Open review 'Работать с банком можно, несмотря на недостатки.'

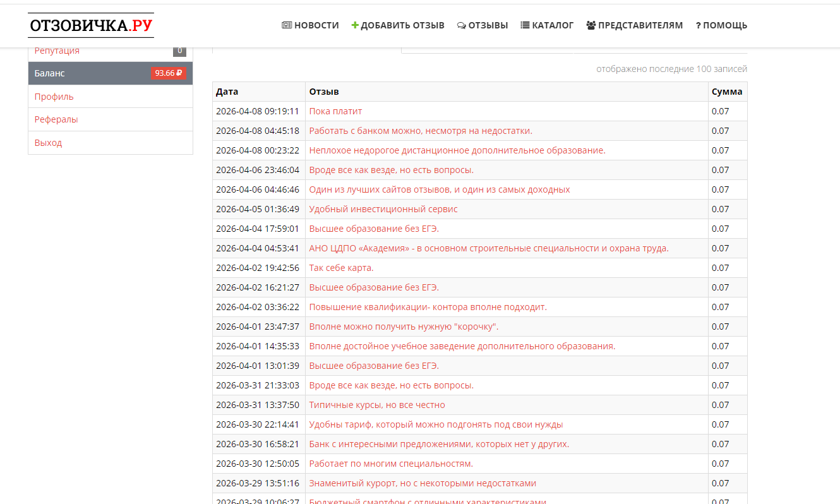(x=421, y=131)
